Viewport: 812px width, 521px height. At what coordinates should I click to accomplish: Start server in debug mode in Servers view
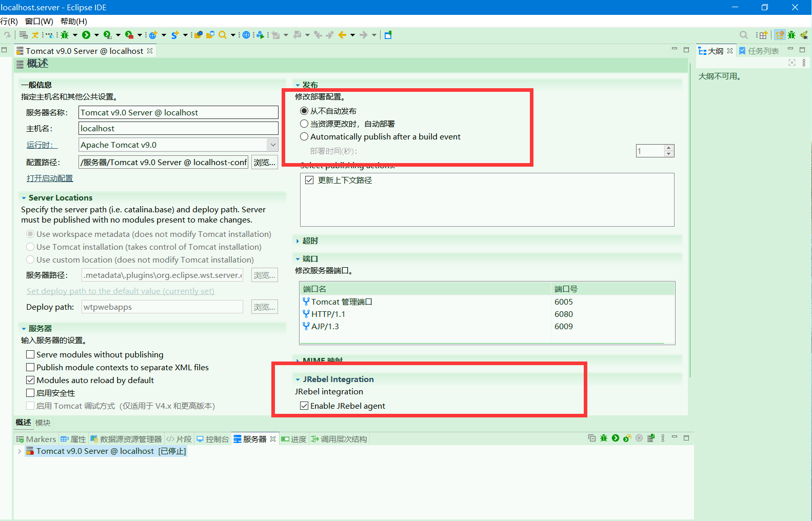coord(604,438)
